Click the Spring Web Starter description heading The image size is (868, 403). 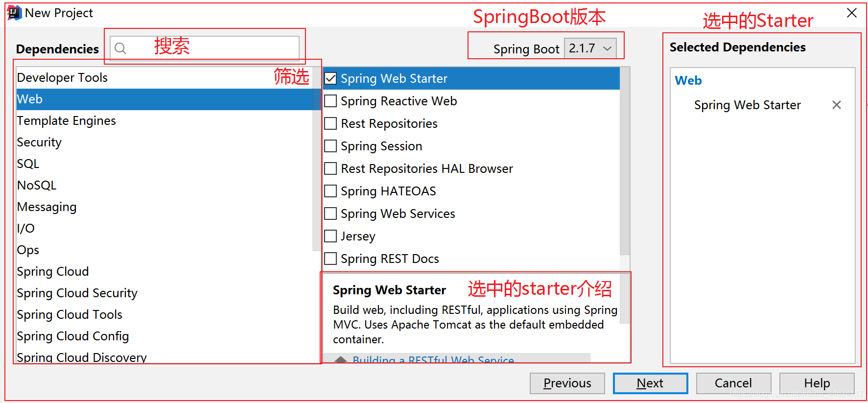(x=389, y=290)
